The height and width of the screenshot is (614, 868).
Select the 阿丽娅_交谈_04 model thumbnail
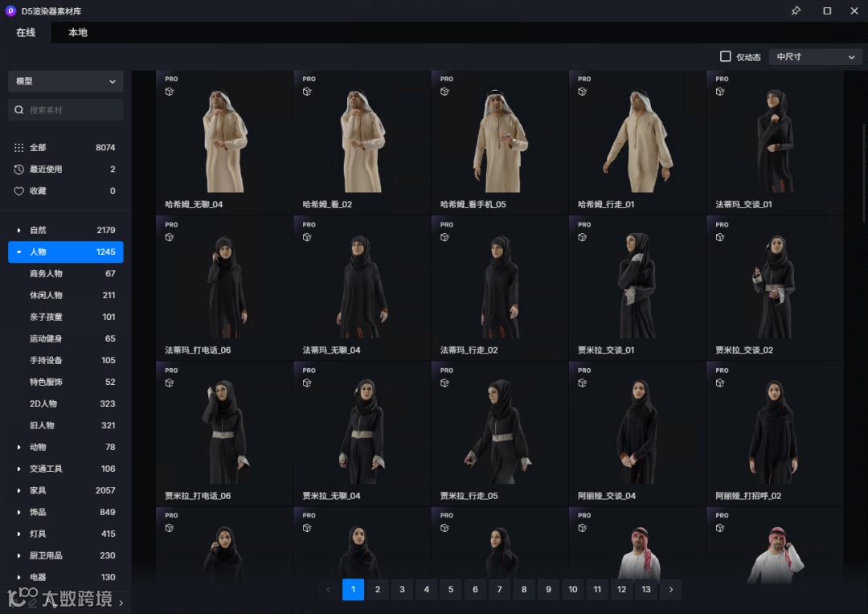(637, 432)
